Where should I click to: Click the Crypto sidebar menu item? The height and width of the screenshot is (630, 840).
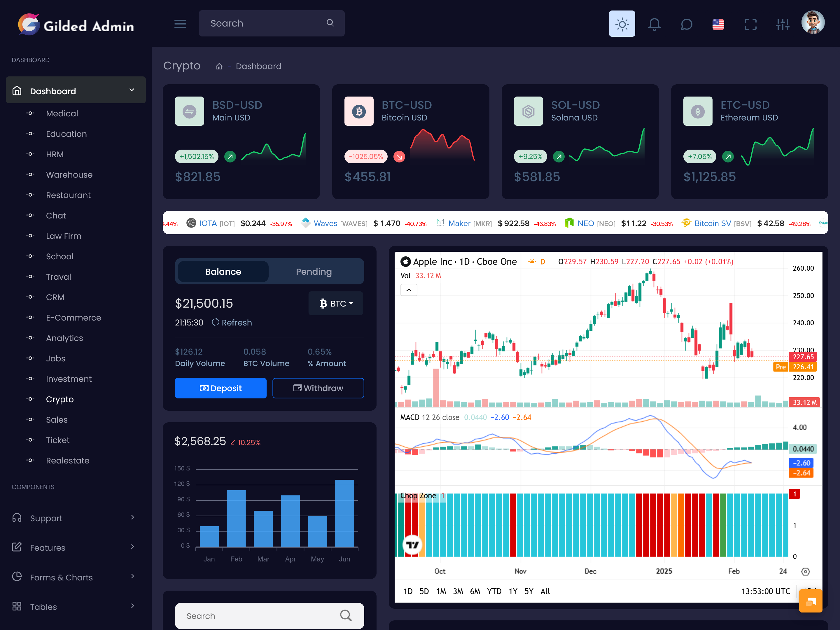pyautogui.click(x=60, y=399)
